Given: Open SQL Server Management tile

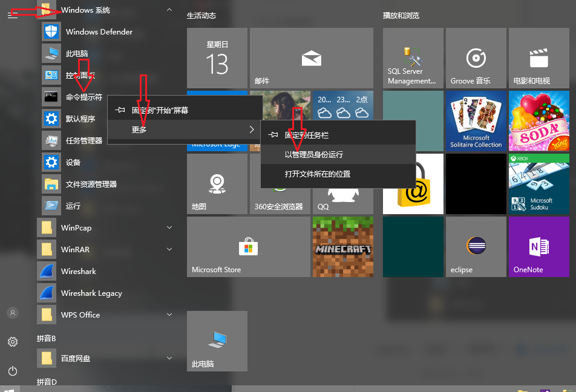Looking at the screenshot, I should coord(413,58).
